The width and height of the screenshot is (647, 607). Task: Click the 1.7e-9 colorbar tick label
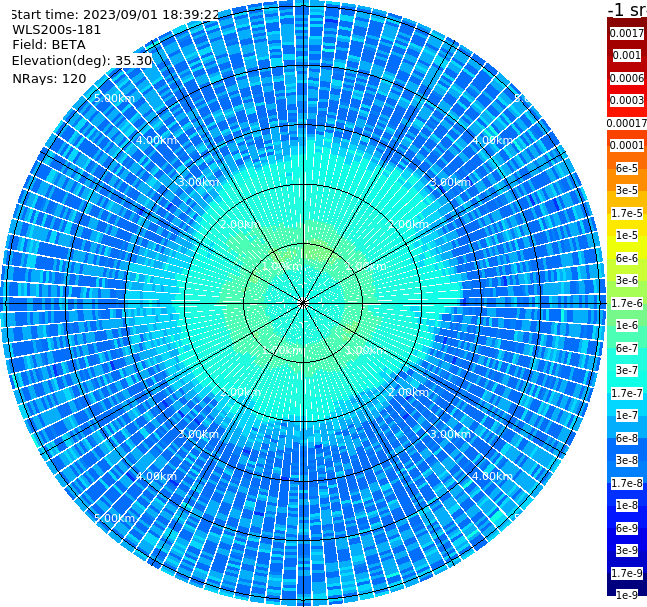point(627,573)
